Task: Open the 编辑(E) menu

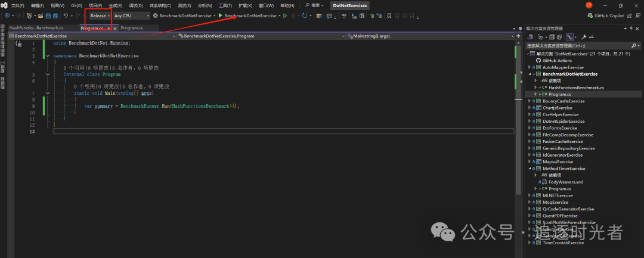Action: [38, 6]
